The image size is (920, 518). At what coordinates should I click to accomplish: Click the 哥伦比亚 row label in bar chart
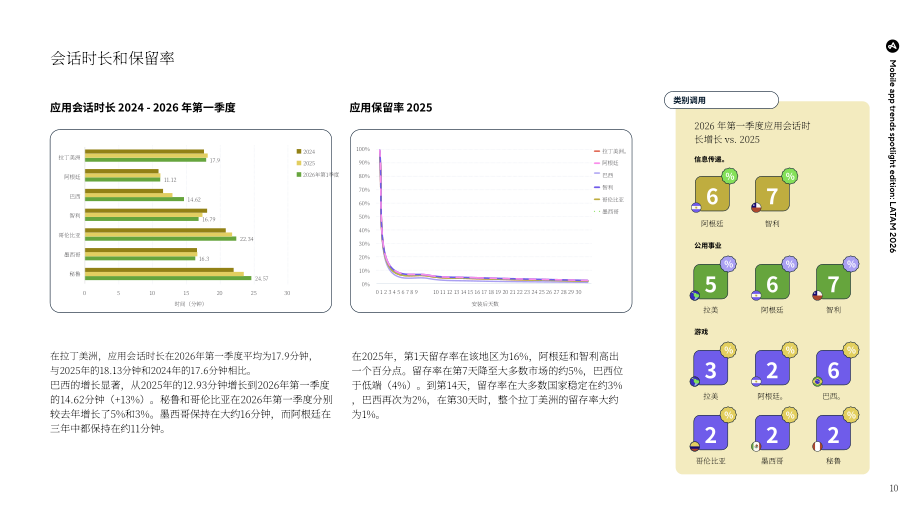tap(69, 235)
